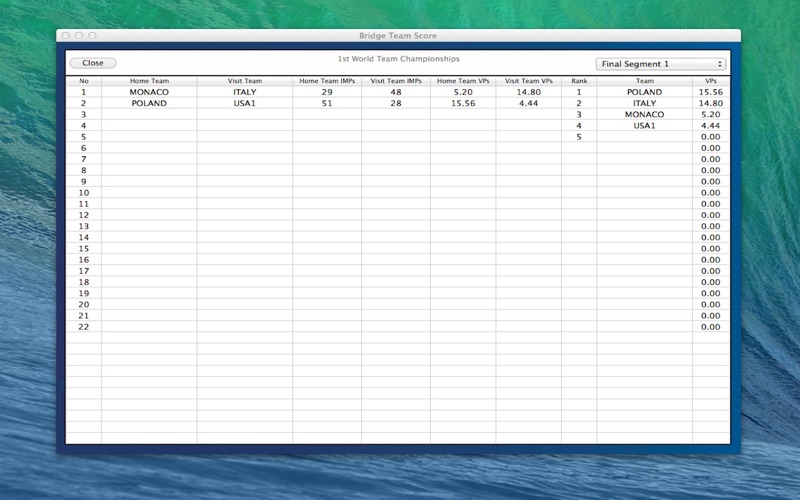Click the Home Team VPs column header
The height and width of the screenshot is (500, 800).
463,81
